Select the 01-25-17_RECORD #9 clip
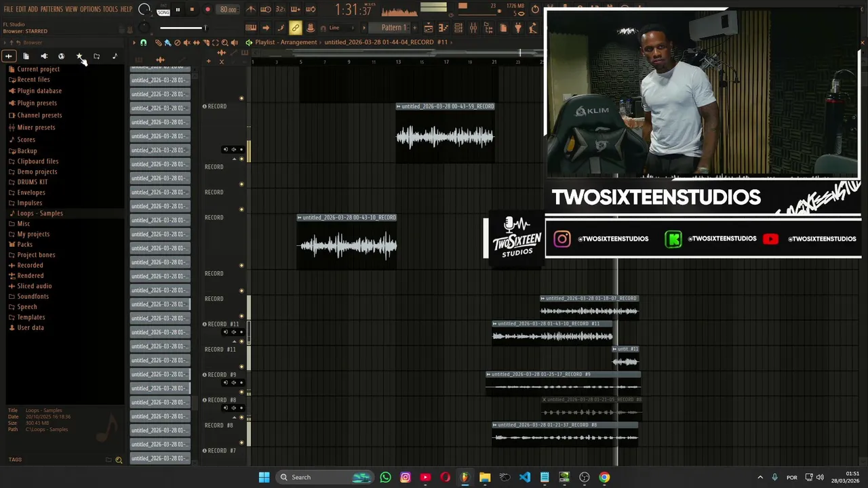The image size is (868, 488). click(564, 384)
